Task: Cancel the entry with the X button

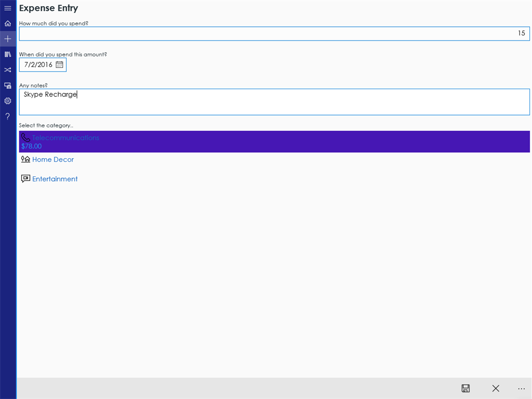Action: click(x=495, y=388)
